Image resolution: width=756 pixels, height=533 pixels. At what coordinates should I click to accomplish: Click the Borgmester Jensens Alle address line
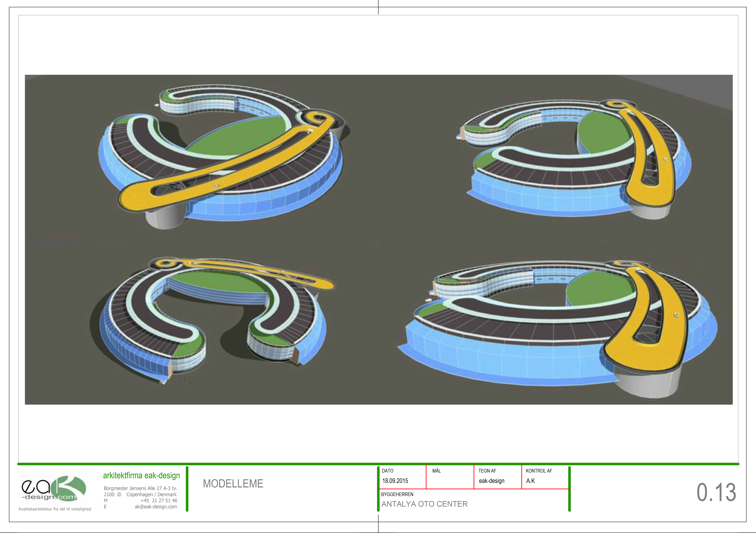140,488
